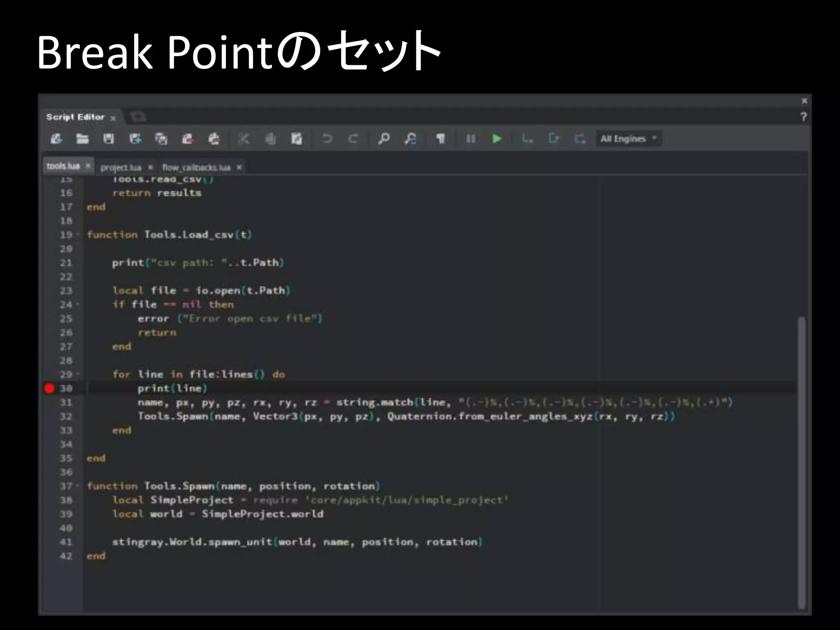Click the Copy icon
Image resolution: width=840 pixels, height=630 pixels.
coord(270,139)
